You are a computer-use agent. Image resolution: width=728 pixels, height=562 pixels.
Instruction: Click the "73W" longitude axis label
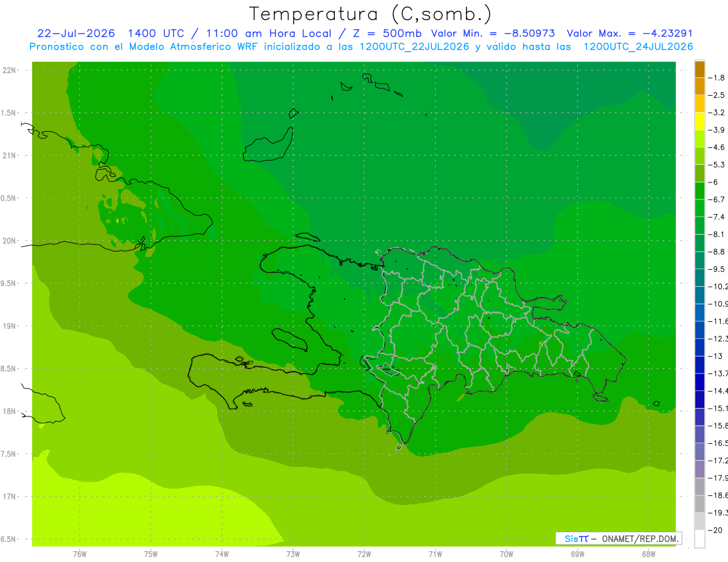pyautogui.click(x=293, y=554)
